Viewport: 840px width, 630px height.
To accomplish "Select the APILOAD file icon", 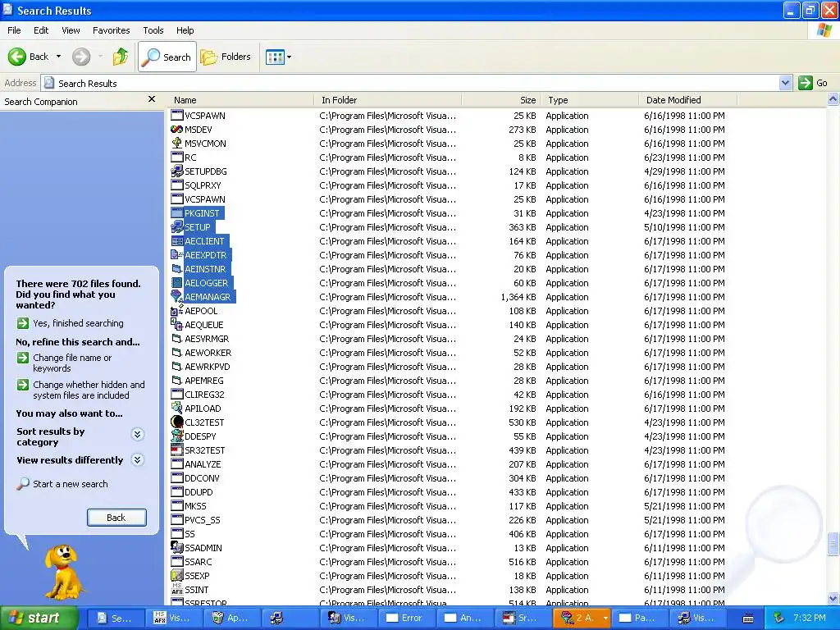I will coord(177,409).
